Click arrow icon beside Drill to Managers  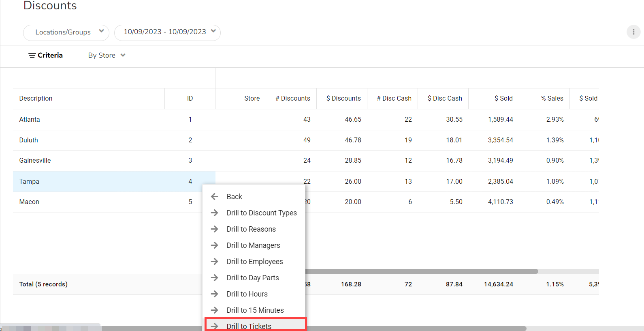pyautogui.click(x=215, y=245)
